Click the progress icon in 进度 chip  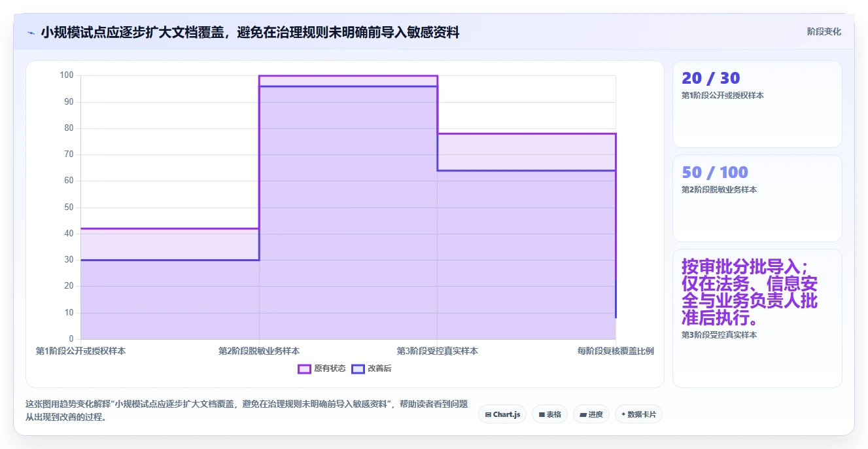[x=583, y=414]
